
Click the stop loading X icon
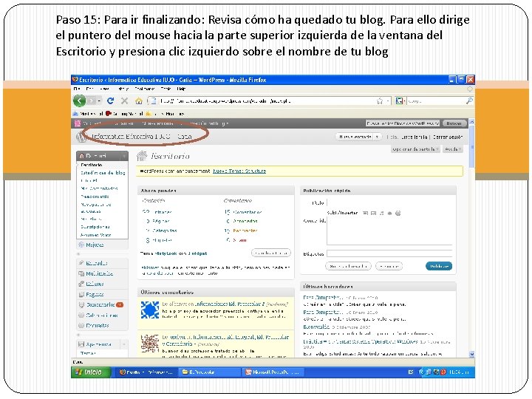[125, 100]
